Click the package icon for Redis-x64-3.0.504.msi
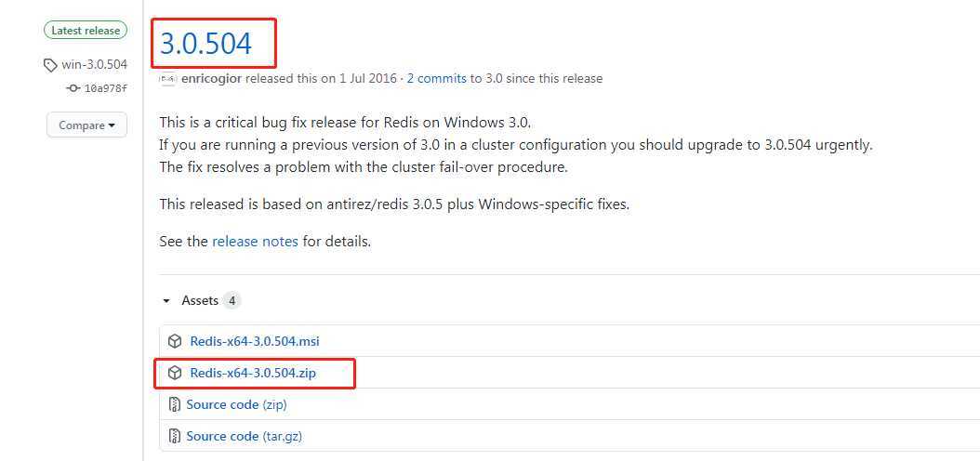Viewport: 980px width, 461px height. point(175,342)
